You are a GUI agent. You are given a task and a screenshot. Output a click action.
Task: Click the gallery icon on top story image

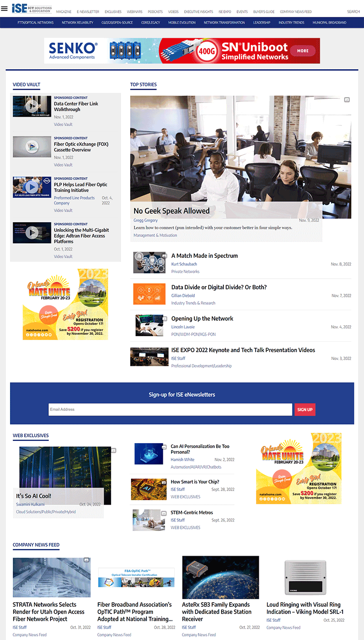click(347, 100)
